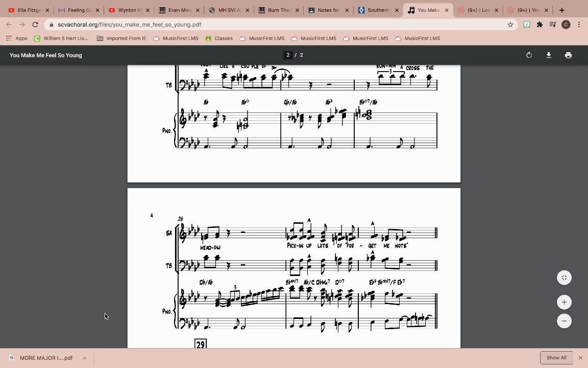Click the current page number field
Image resolution: width=588 pixels, height=368 pixels.
[288, 55]
